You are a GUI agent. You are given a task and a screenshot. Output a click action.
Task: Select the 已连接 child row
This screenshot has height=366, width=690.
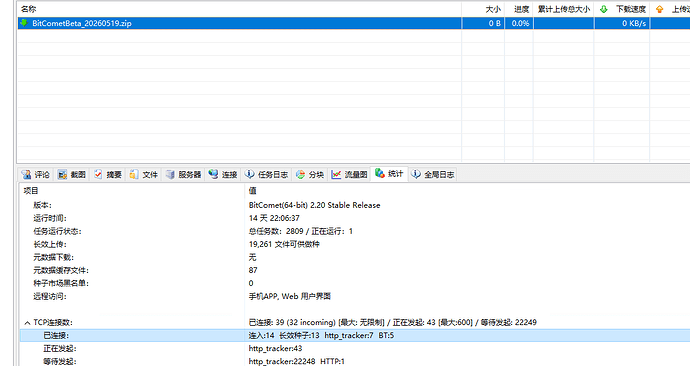355,335
